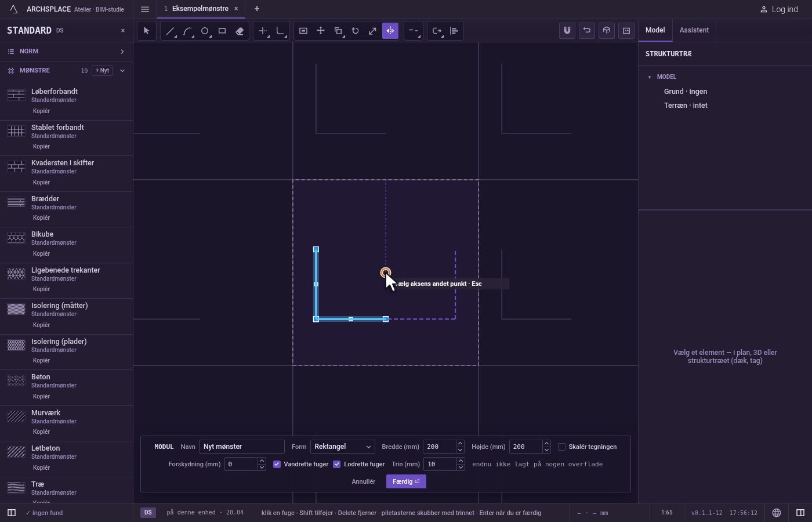Uncheck Vandrette fuger
812x522 pixels.
[277, 464]
